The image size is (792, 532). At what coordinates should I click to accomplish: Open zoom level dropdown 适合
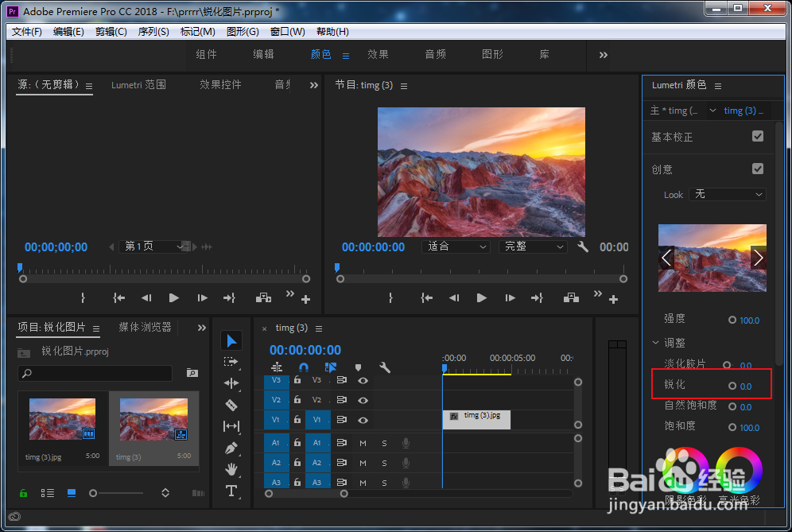click(456, 247)
